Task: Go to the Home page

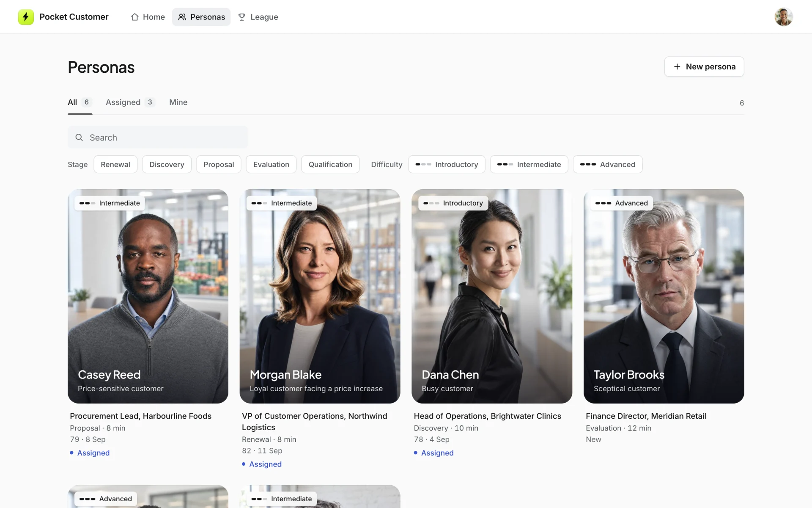Action: point(148,17)
